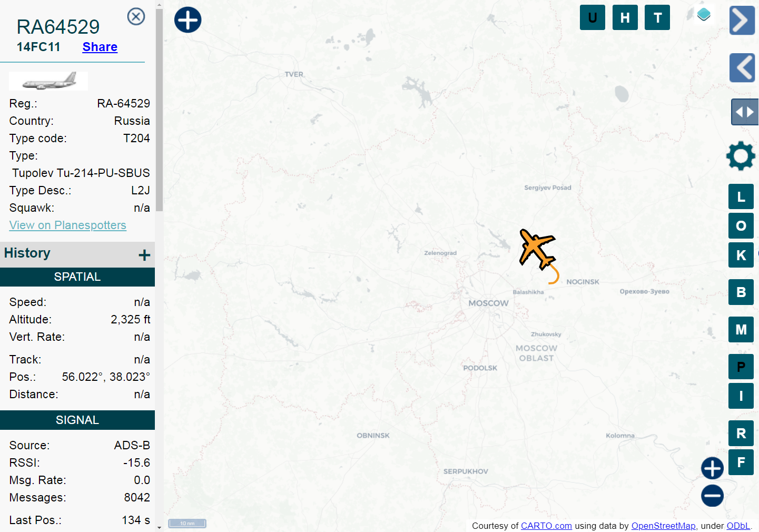Click the T204 type code value
This screenshot has height=532, width=759.
click(137, 138)
